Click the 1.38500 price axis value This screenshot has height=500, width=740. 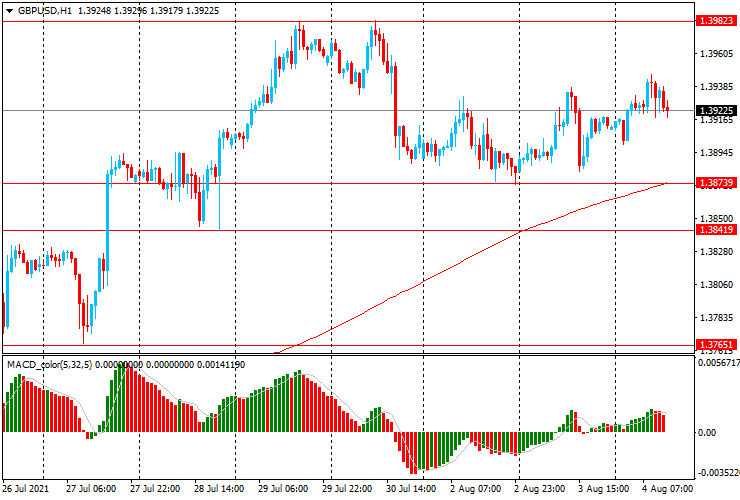(x=717, y=219)
